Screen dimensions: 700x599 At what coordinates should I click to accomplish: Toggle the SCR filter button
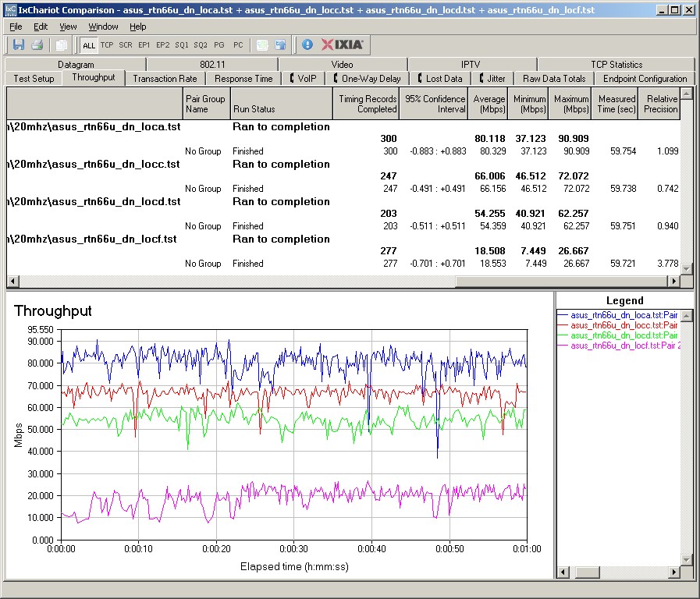pyautogui.click(x=126, y=45)
